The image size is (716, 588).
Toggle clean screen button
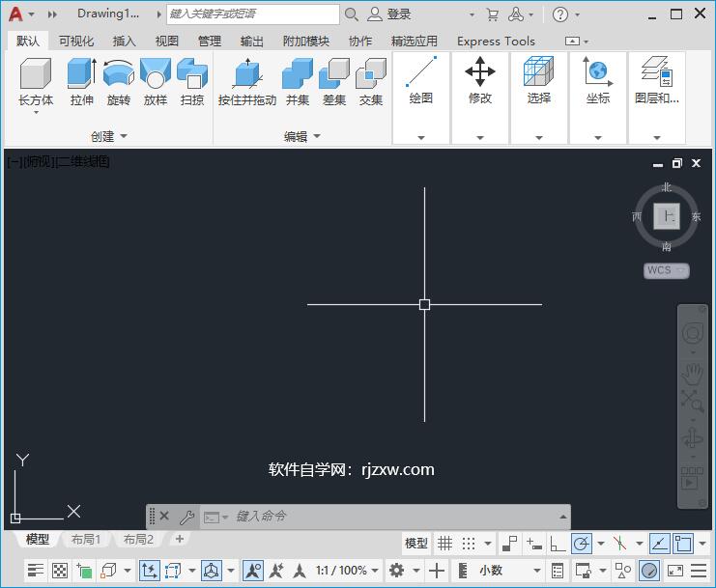click(x=674, y=571)
